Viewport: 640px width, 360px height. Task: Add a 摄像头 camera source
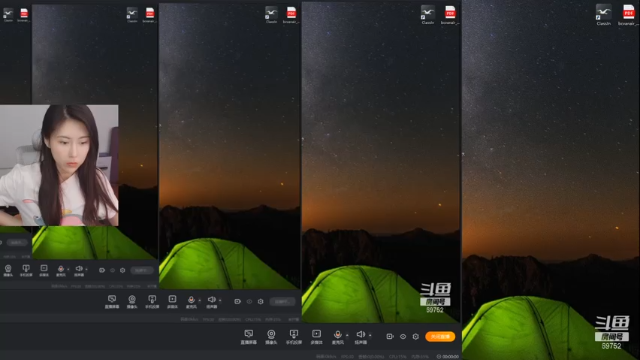click(271, 337)
